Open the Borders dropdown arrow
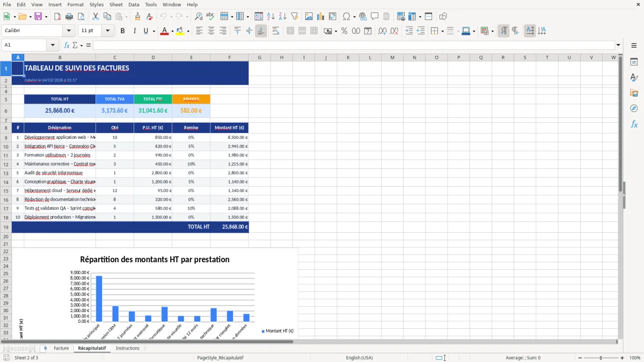644x362 pixels. pos(442,31)
